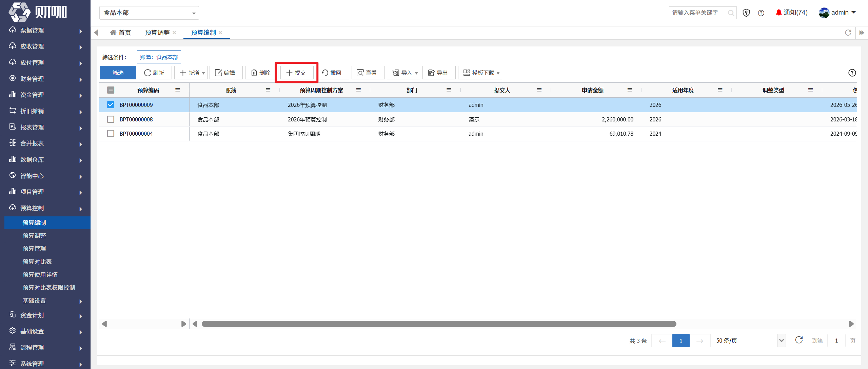
Task: Click the 提交 submit button
Action: 296,73
